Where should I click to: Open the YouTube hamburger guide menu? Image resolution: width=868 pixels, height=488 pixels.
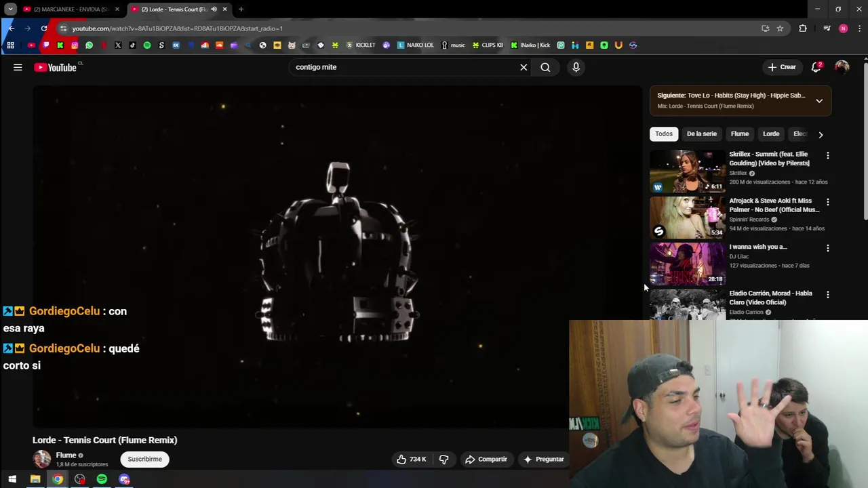coord(18,67)
